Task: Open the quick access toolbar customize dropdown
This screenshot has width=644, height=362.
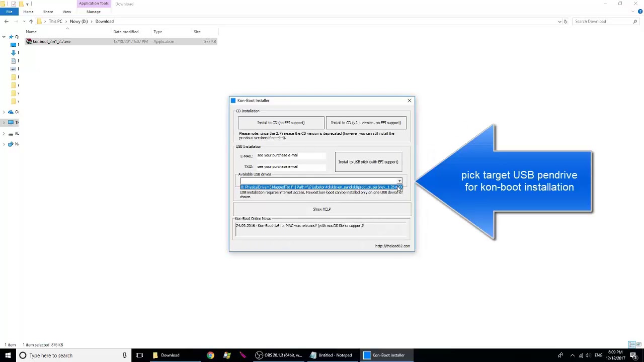Action: click(x=27, y=4)
